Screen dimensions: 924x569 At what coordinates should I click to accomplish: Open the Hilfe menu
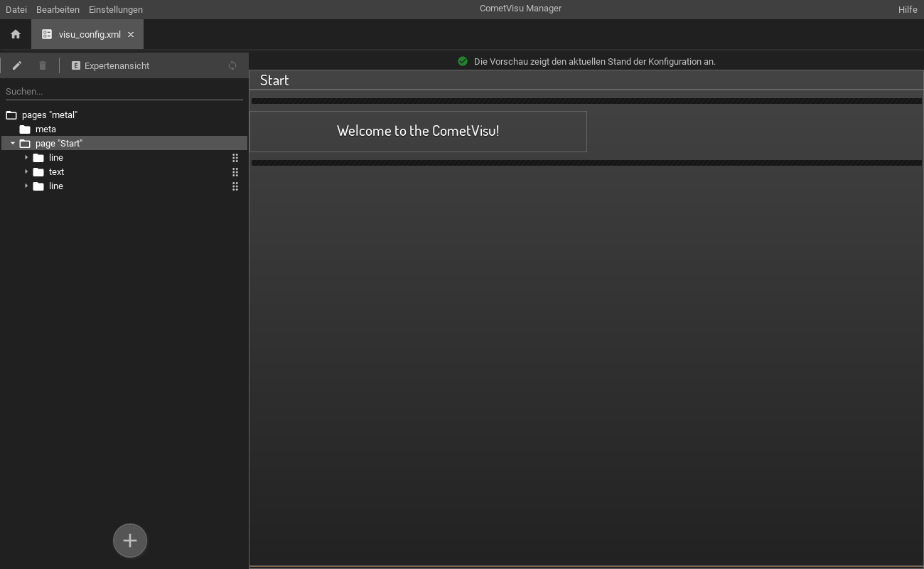pos(908,9)
